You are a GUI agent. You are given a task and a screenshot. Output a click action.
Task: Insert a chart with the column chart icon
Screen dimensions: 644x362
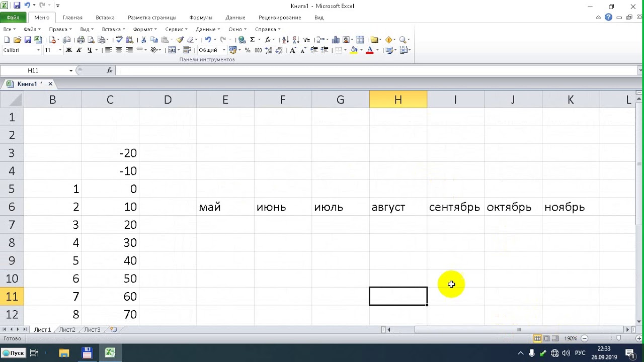pyautogui.click(x=335, y=40)
